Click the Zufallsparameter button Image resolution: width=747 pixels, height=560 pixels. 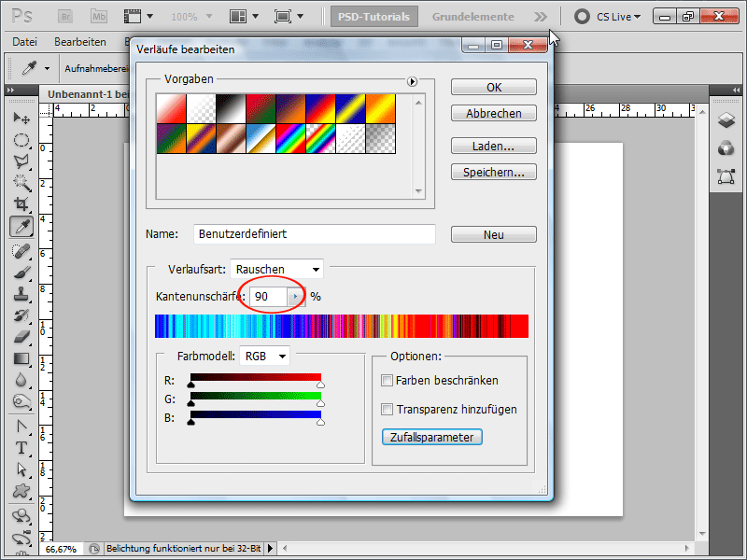pyautogui.click(x=432, y=437)
